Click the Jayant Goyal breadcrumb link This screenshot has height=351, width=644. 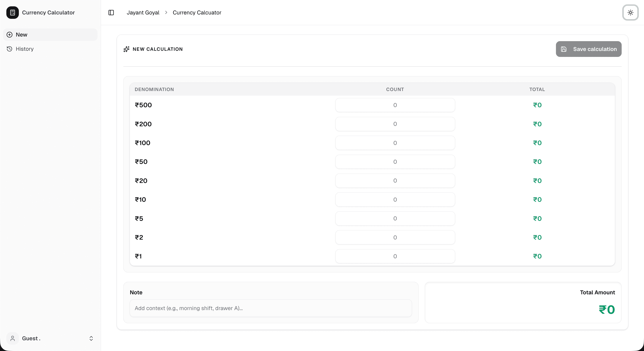click(x=143, y=12)
